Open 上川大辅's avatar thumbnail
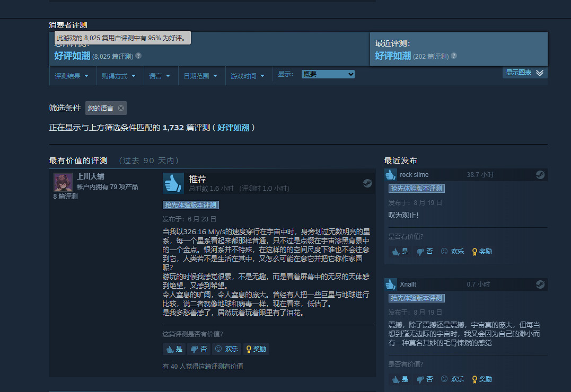The height and width of the screenshot is (392, 571). (x=63, y=182)
